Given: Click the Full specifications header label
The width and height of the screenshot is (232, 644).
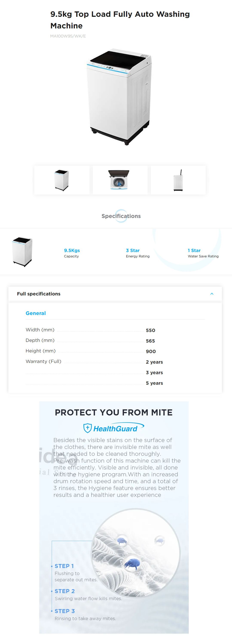Looking at the screenshot, I should 39,294.
